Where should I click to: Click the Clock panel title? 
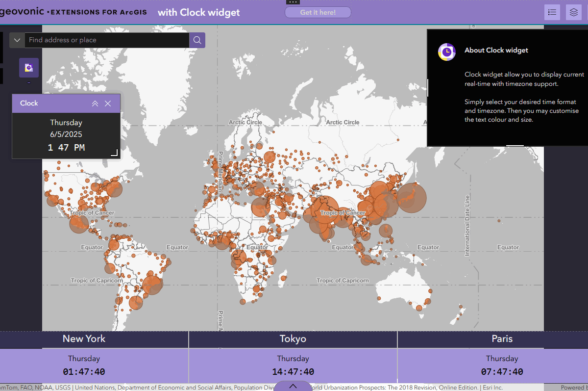[29, 103]
